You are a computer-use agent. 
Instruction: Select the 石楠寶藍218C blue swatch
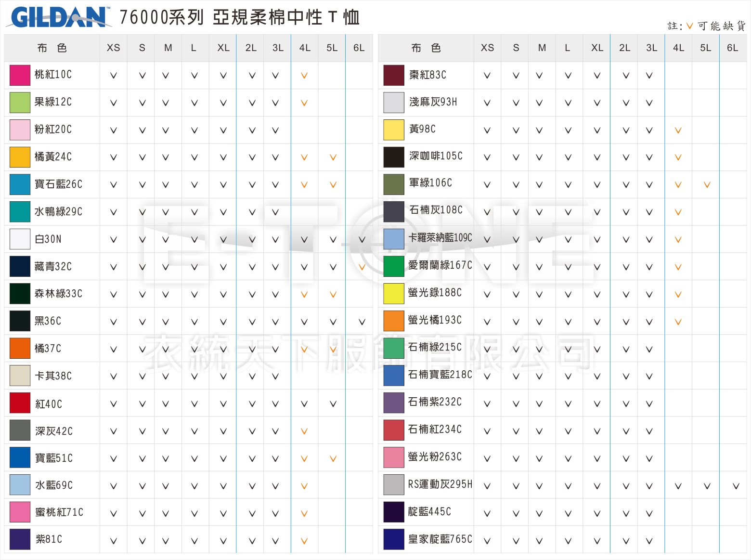(x=394, y=376)
